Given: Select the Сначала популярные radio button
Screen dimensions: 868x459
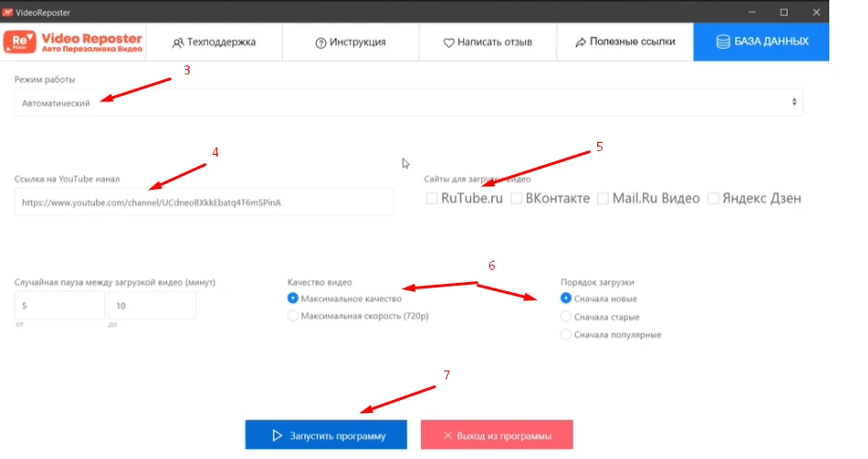Looking at the screenshot, I should [x=566, y=335].
